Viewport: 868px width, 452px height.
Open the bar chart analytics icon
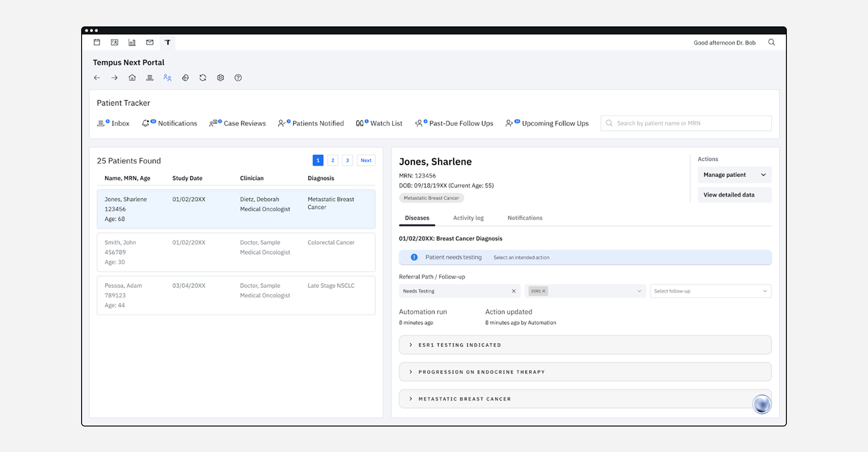[x=132, y=42]
